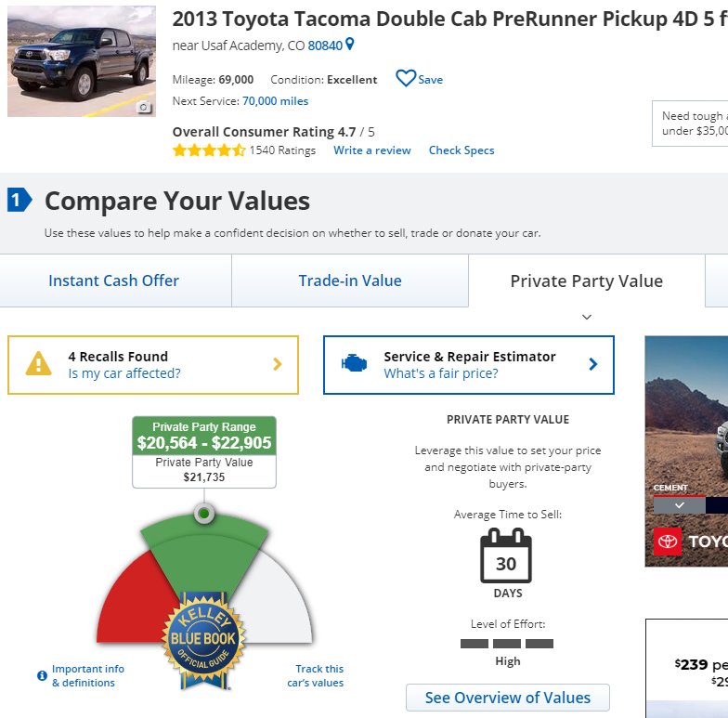
Task: Click the $239 per month ad offer
Action: (701, 665)
